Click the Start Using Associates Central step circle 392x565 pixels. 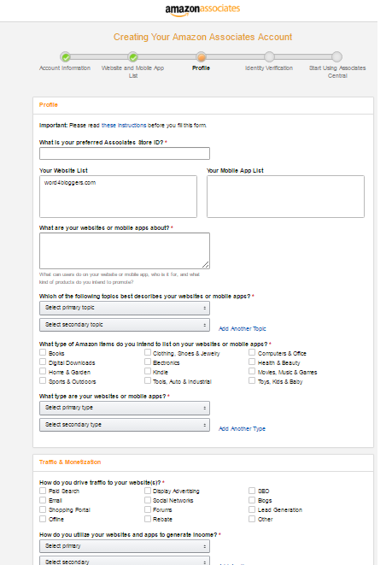[x=337, y=57]
